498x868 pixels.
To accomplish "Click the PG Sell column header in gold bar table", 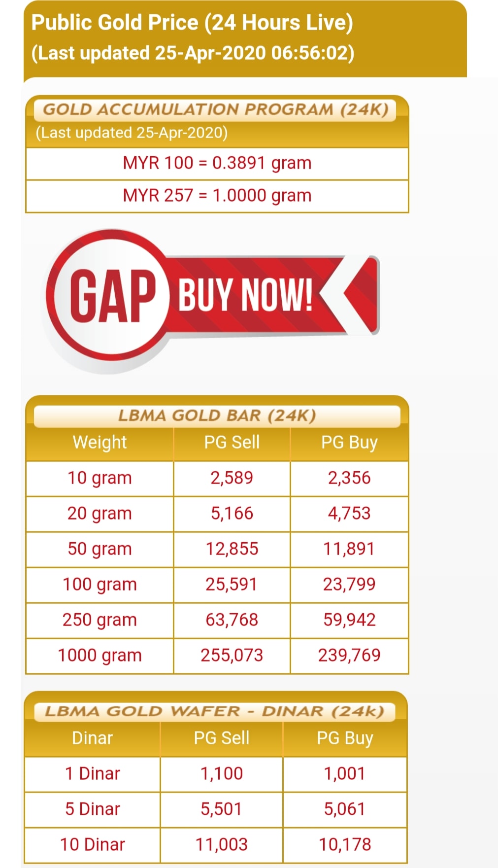I will 232,442.
